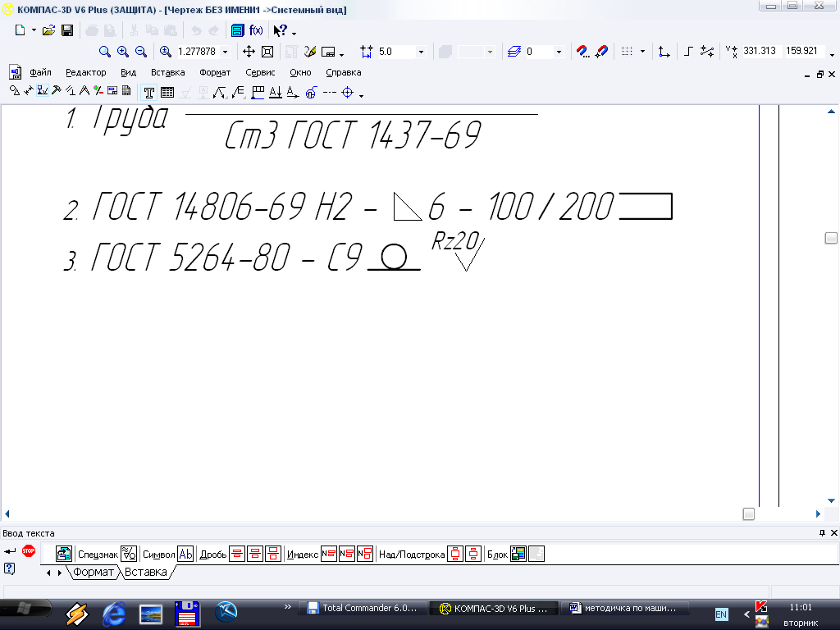Open the variables f(x) tool
Image resolution: width=840 pixels, height=630 pixels.
click(256, 30)
